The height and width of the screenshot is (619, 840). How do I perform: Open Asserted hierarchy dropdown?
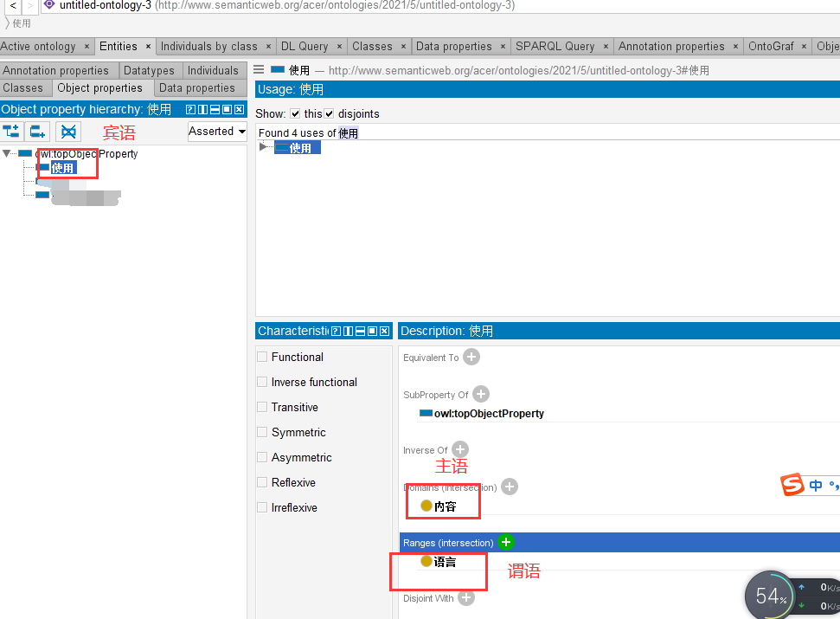(217, 132)
